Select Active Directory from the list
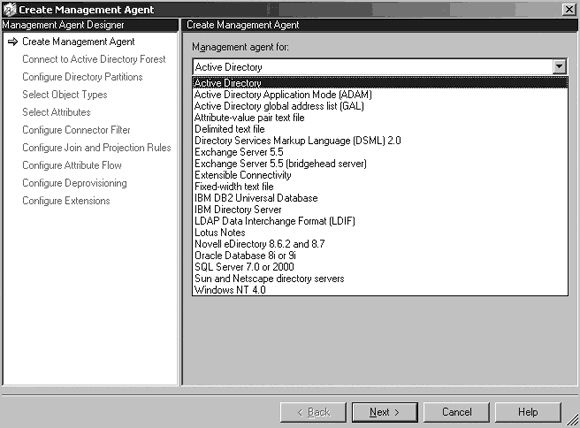The image size is (580, 428). [380, 83]
